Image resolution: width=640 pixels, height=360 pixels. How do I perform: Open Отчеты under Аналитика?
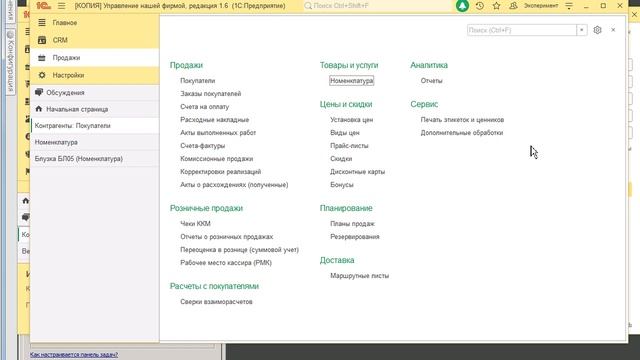click(x=431, y=81)
